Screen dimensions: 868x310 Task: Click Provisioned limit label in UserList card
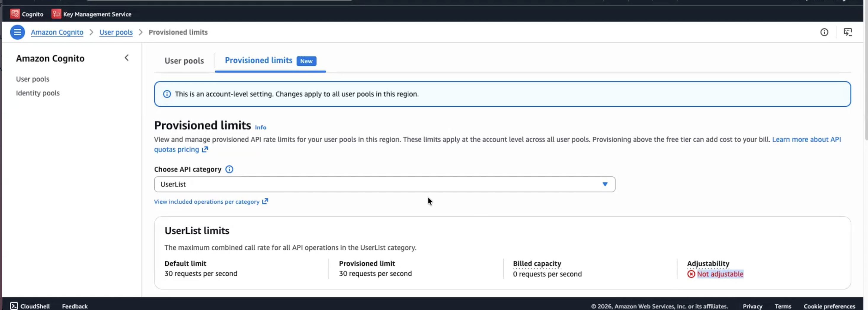tap(367, 263)
